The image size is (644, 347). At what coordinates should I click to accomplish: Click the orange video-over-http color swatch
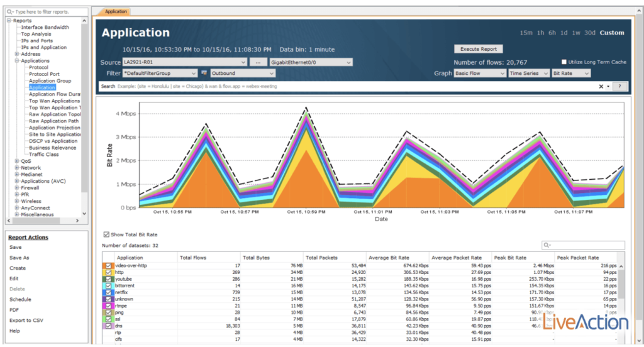coord(104,265)
